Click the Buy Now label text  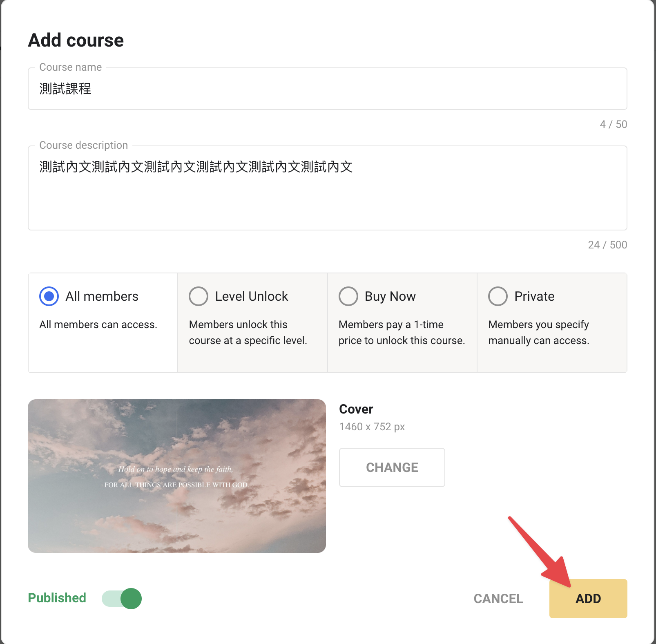click(390, 296)
